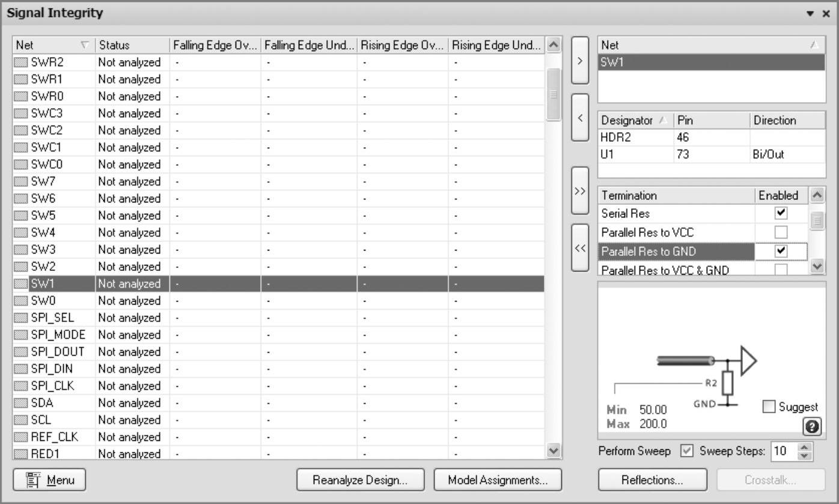Check the Suggest checkbox
The image size is (839, 504).
(x=769, y=407)
